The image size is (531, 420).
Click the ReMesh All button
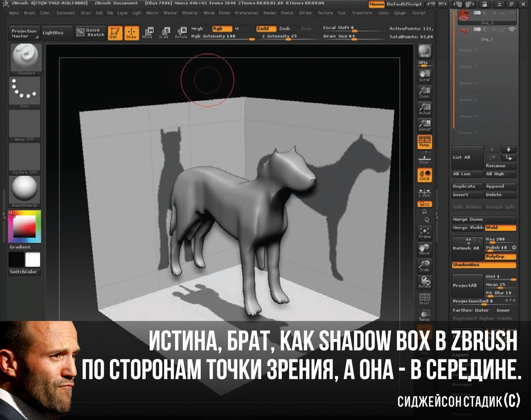pyautogui.click(x=468, y=248)
